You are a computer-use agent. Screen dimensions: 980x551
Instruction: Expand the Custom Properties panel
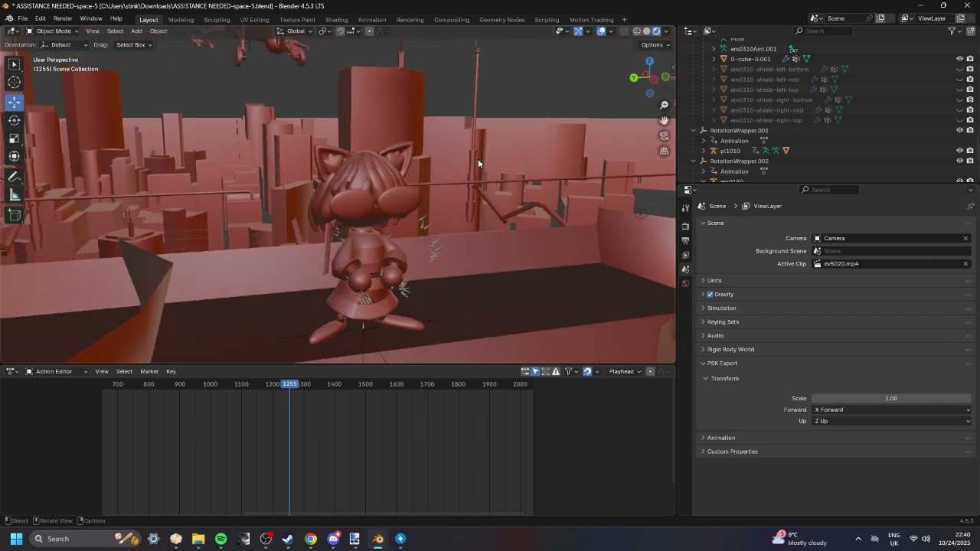[x=732, y=452]
